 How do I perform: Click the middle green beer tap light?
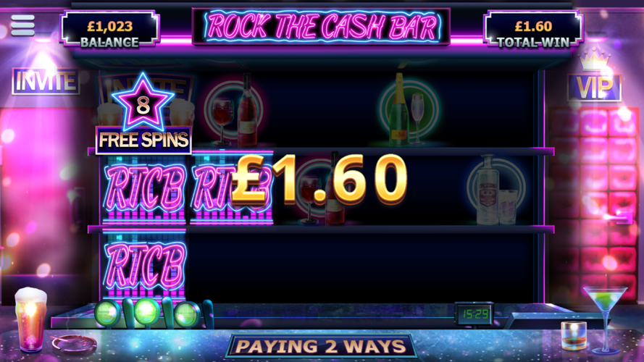[x=146, y=312]
